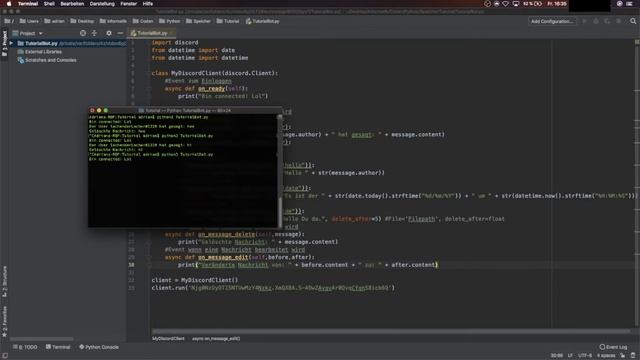Image resolution: width=640 pixels, height=360 pixels.
Task: Select External Libraries in project tree
Action: (x=40, y=52)
